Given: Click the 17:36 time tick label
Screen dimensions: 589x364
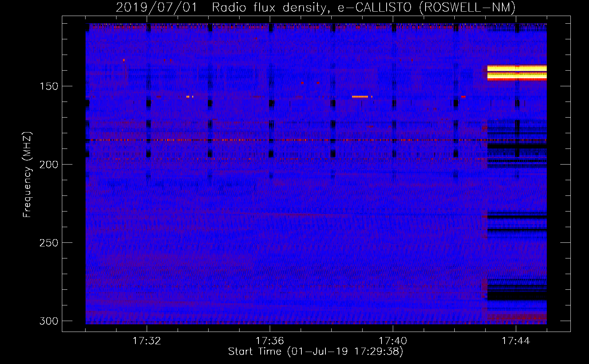Looking at the screenshot, I should pyautogui.click(x=270, y=341).
